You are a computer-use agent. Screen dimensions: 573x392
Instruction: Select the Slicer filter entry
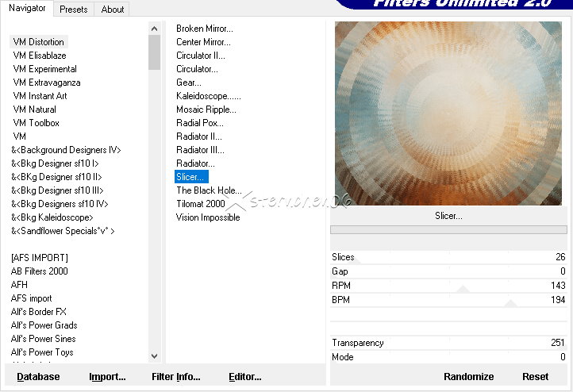tap(190, 177)
